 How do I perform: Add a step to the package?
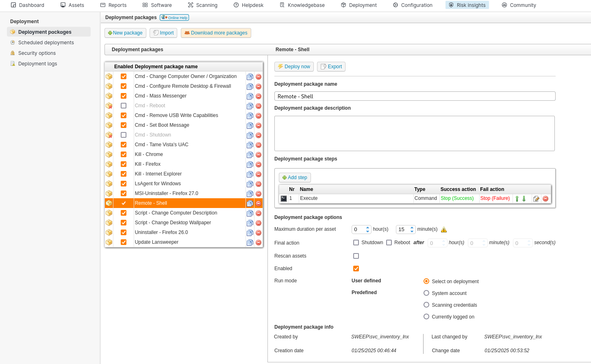(x=295, y=178)
